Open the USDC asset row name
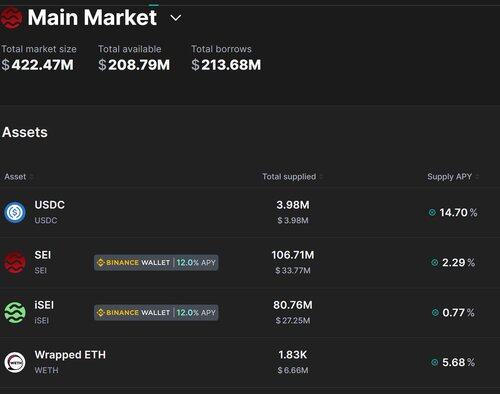This screenshot has width=500, height=394. [x=50, y=205]
